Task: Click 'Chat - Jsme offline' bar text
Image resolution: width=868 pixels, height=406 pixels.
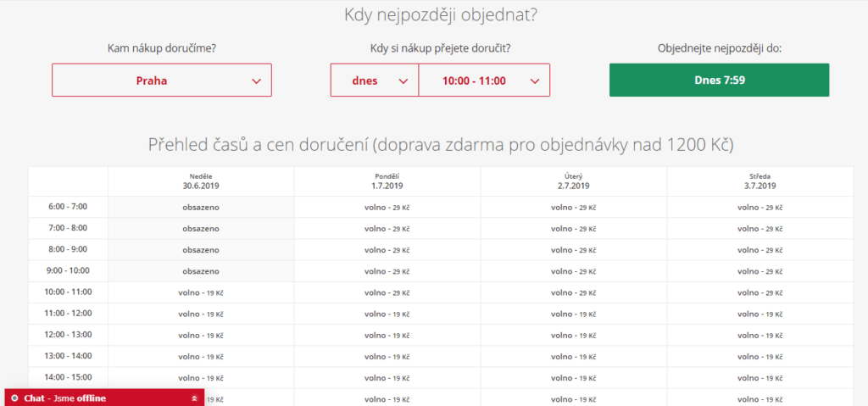Action: tap(65, 398)
